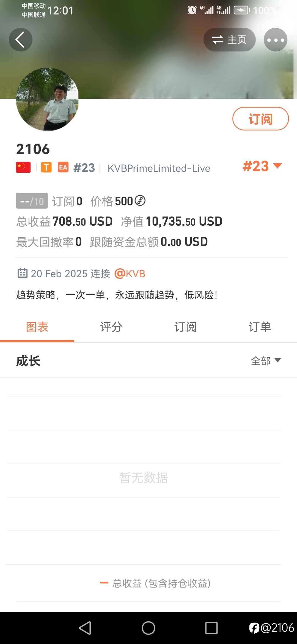Tap the back arrow icon
297x644 pixels.
click(21, 40)
